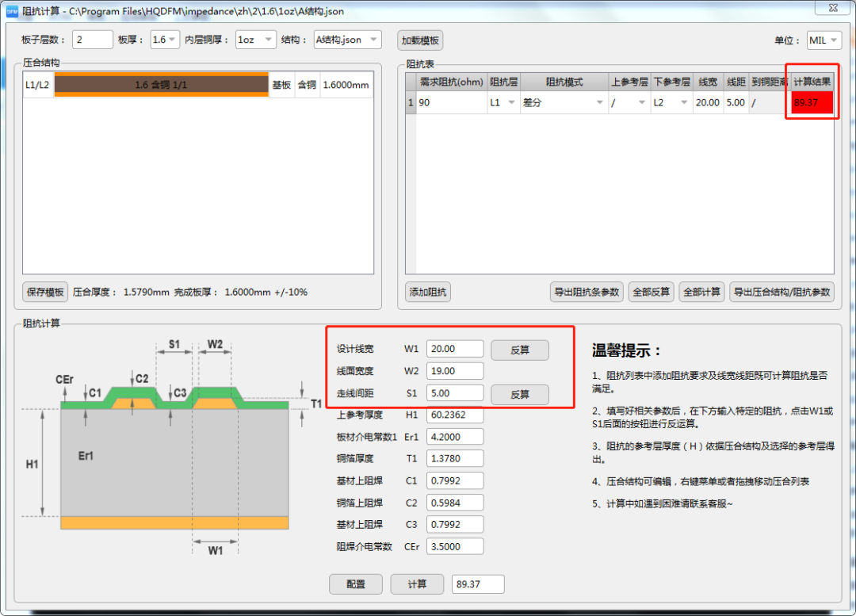Viewport: 856px width, 616px height.
Task: Click the 添加阻抗 add impedance button
Action: click(x=428, y=292)
